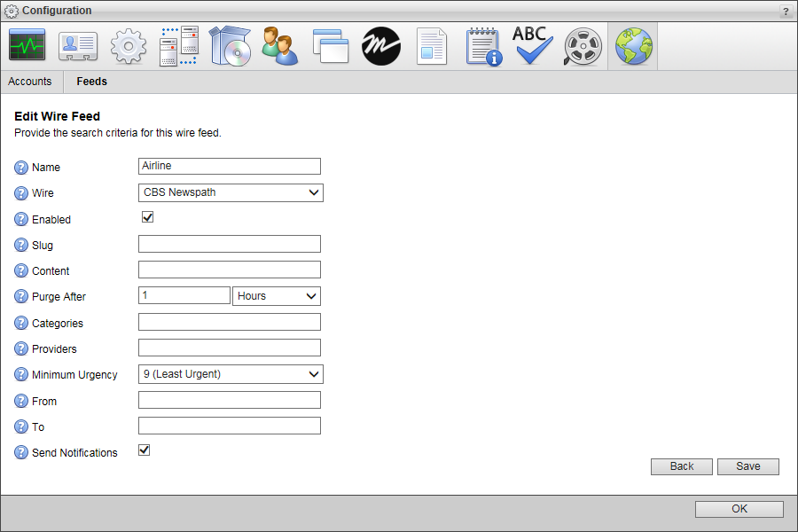Screen dimensions: 798x532
Task: Open the software box with disc icon
Action: click(x=230, y=46)
